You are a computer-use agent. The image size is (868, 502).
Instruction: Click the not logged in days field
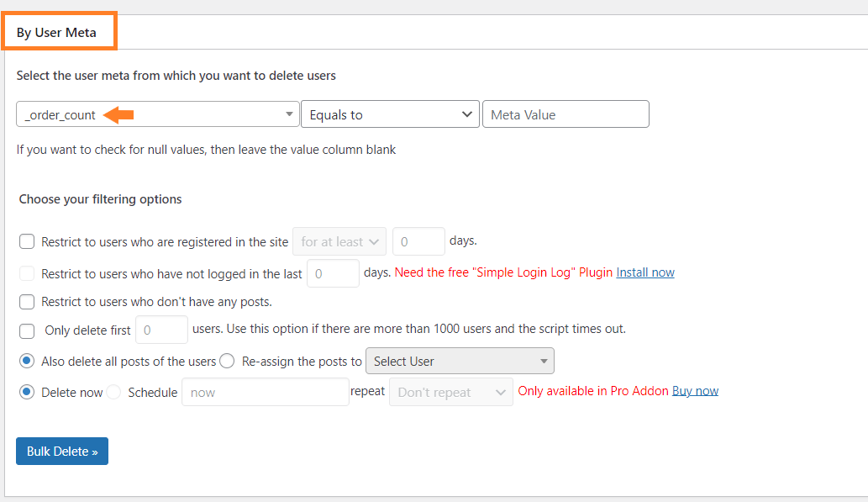(x=333, y=273)
